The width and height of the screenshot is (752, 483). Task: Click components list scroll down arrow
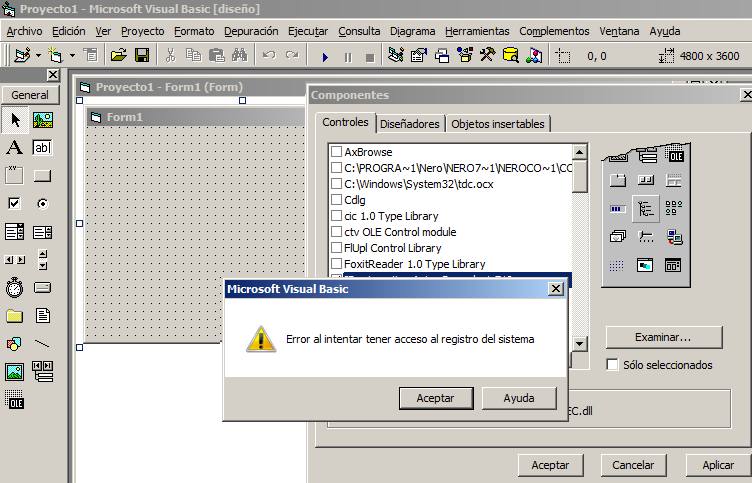click(580, 343)
